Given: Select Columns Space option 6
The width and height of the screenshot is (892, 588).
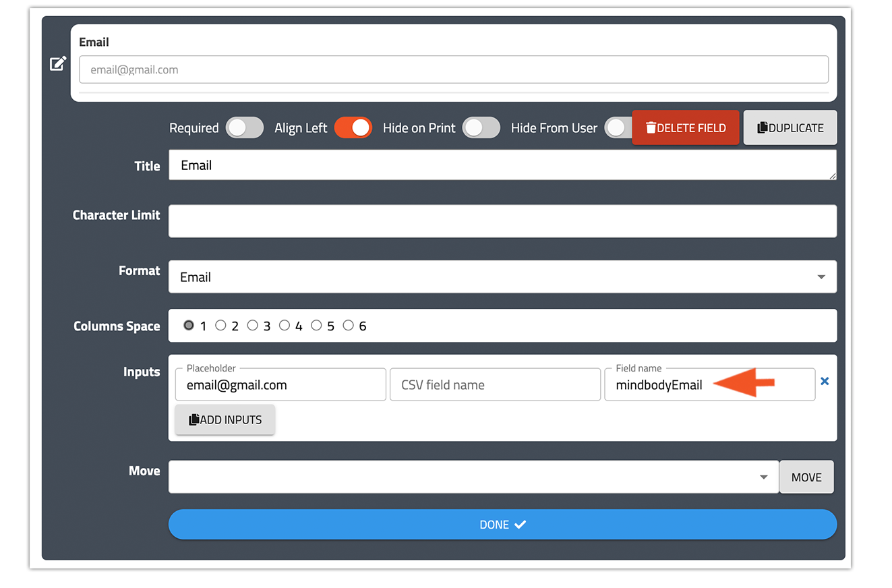Looking at the screenshot, I should tap(348, 326).
